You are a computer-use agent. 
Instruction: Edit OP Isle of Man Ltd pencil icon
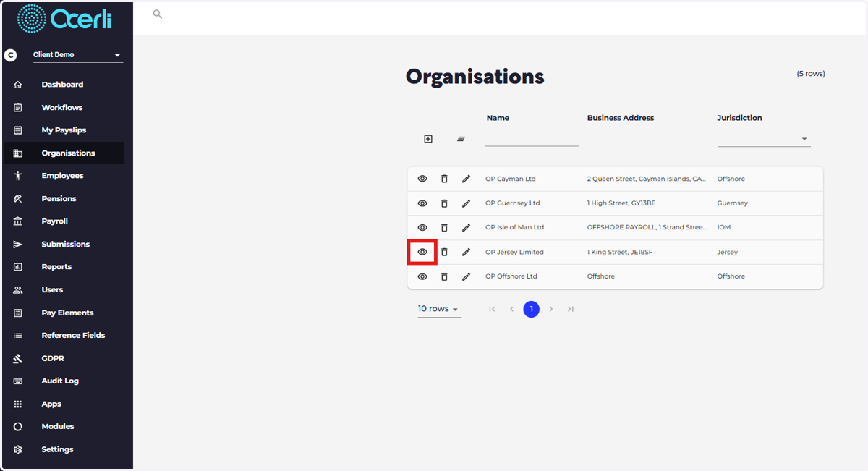[x=466, y=227]
